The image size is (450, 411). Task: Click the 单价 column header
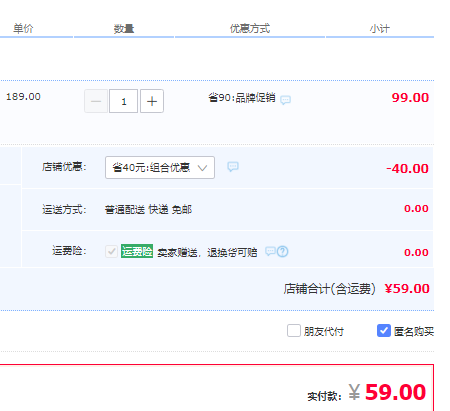coord(23,29)
